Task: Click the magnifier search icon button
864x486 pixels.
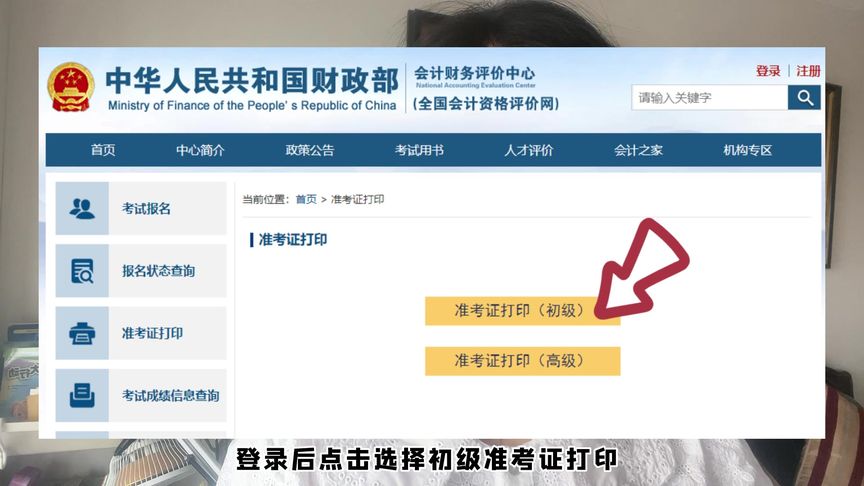Action: (804, 98)
